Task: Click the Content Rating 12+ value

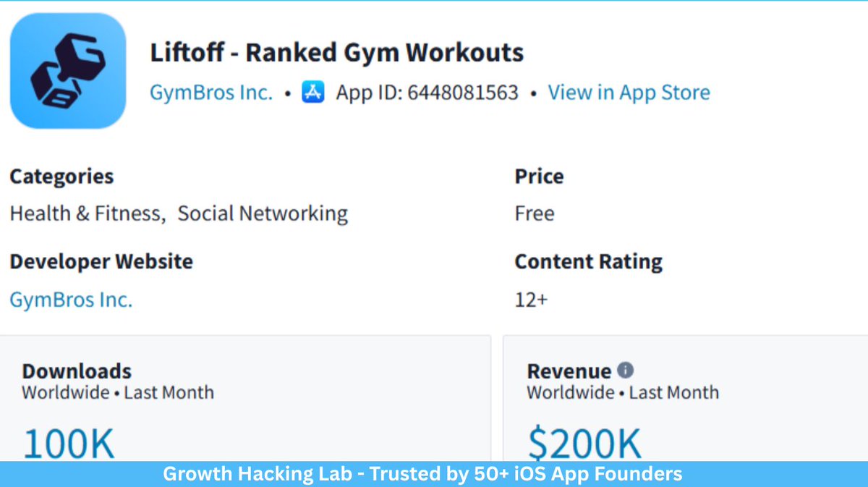Action: point(531,300)
